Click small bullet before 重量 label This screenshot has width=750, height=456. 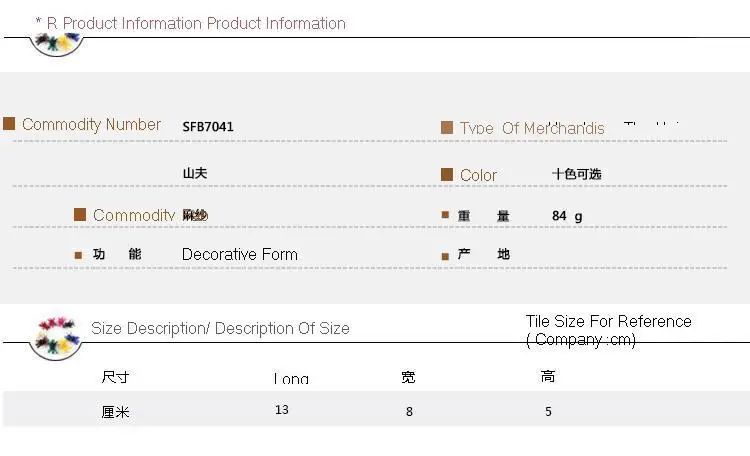(445, 214)
